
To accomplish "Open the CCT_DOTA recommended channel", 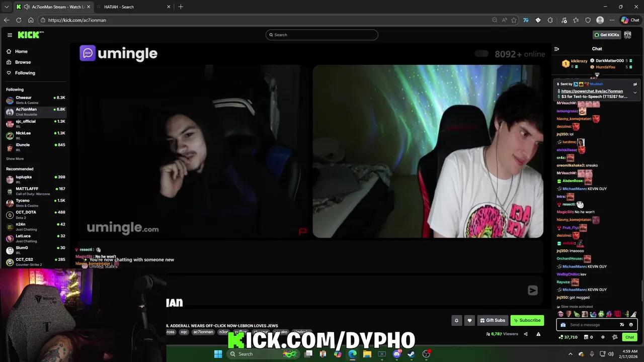I will pyautogui.click(x=35, y=215).
